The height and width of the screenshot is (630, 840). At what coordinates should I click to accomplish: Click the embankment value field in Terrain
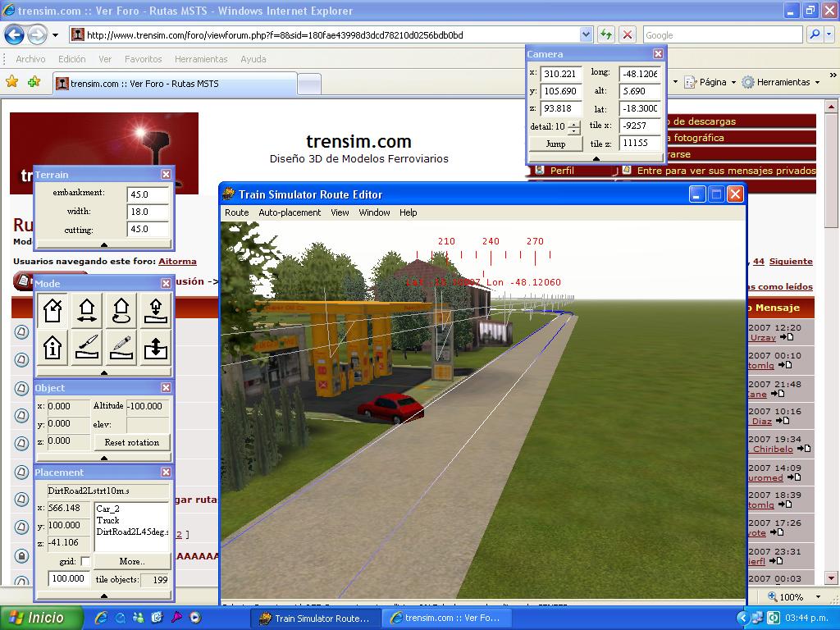[148, 194]
